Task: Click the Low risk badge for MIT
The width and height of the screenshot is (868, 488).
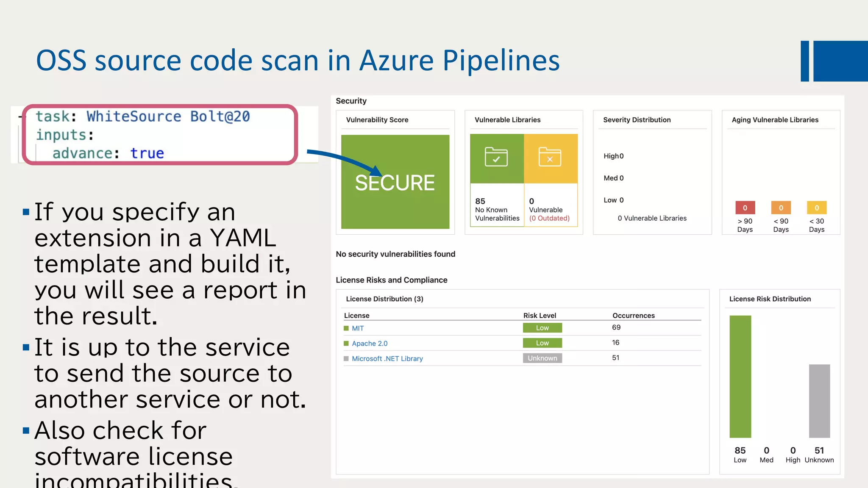Action: coord(542,328)
